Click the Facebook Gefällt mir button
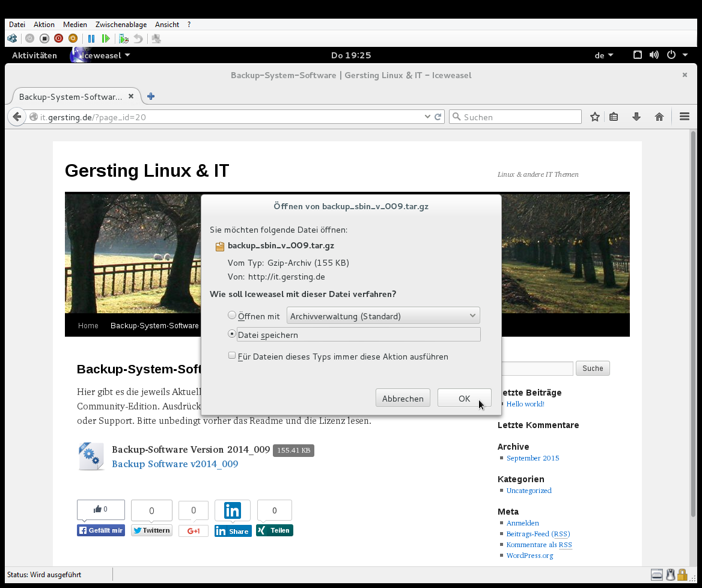 [x=101, y=530]
